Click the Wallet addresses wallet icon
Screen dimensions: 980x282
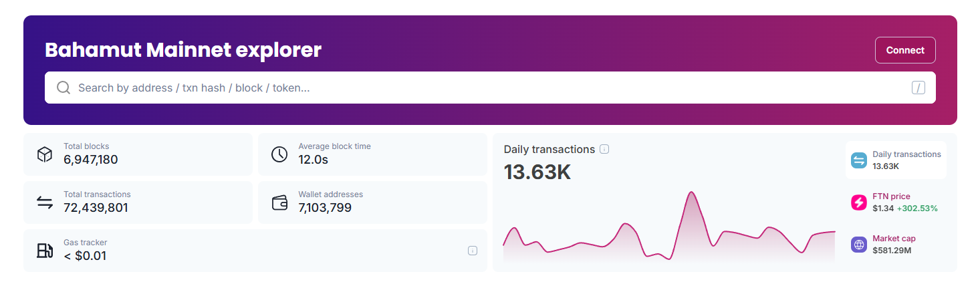pyautogui.click(x=279, y=202)
